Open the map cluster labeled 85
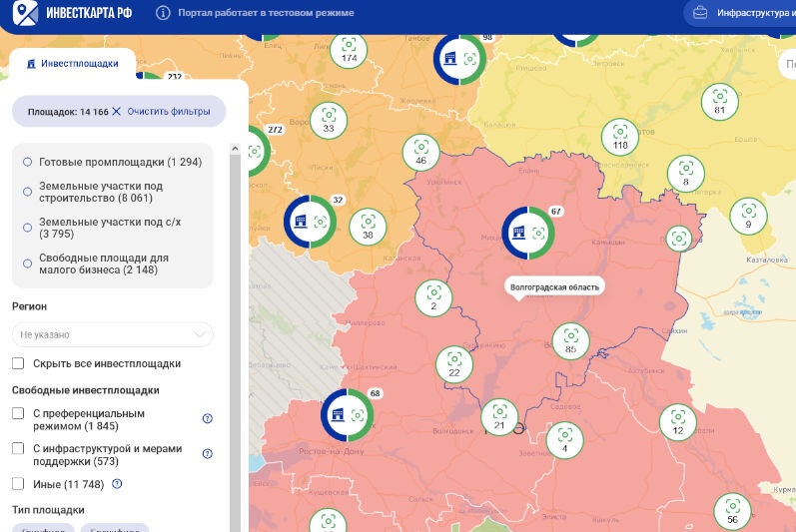The width and height of the screenshot is (796, 532). [x=570, y=341]
